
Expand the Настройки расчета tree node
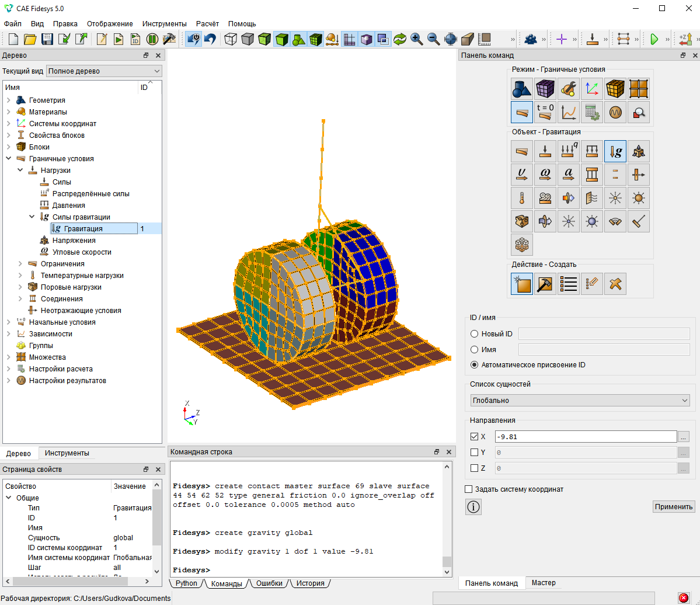tap(9, 369)
